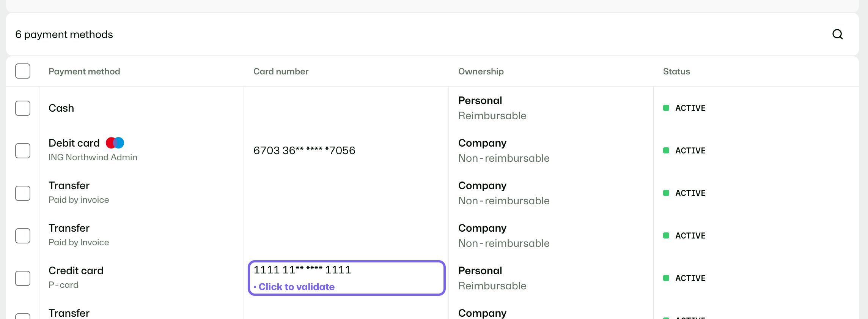
Task: Click the 'Payment method' column header
Action: pyautogui.click(x=84, y=71)
